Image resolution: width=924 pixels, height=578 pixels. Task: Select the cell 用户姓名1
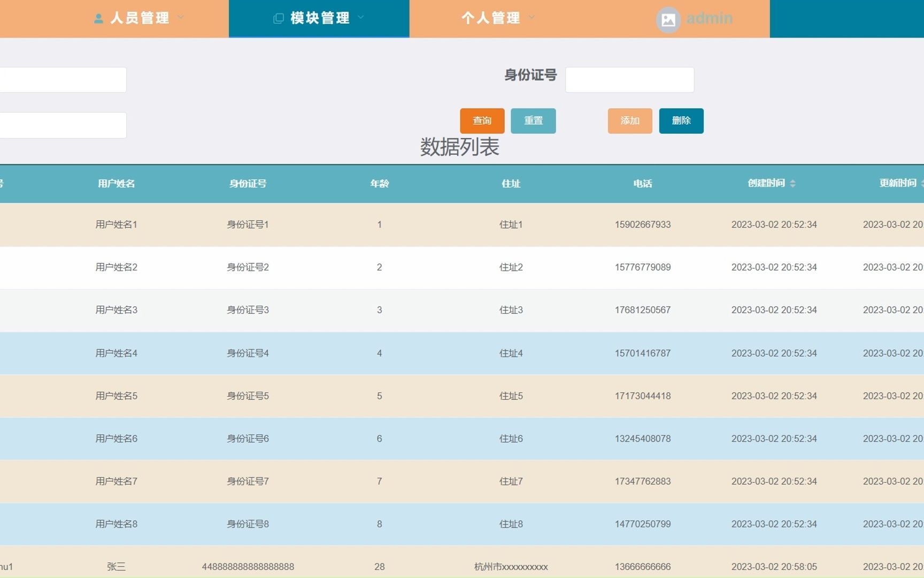117,225
